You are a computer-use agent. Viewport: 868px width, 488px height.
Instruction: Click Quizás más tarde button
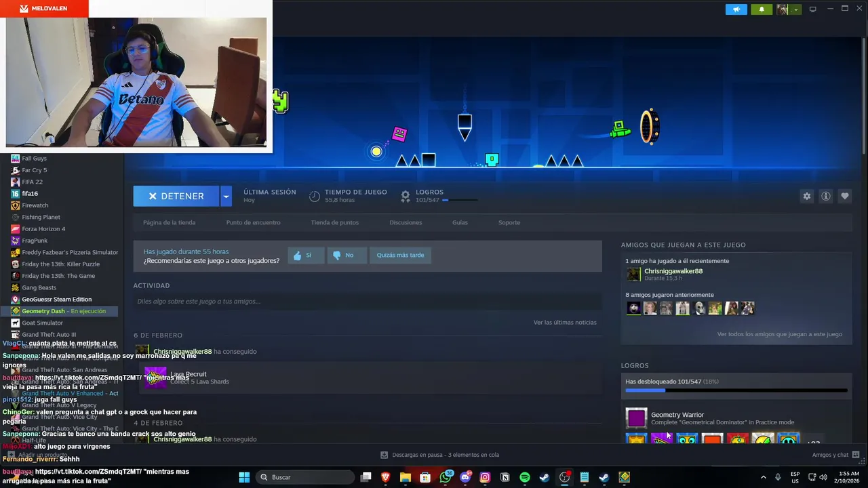[x=400, y=256]
